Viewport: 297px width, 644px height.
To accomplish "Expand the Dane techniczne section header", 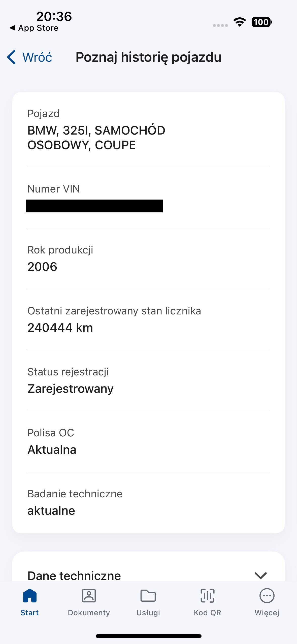I will [x=74, y=575].
